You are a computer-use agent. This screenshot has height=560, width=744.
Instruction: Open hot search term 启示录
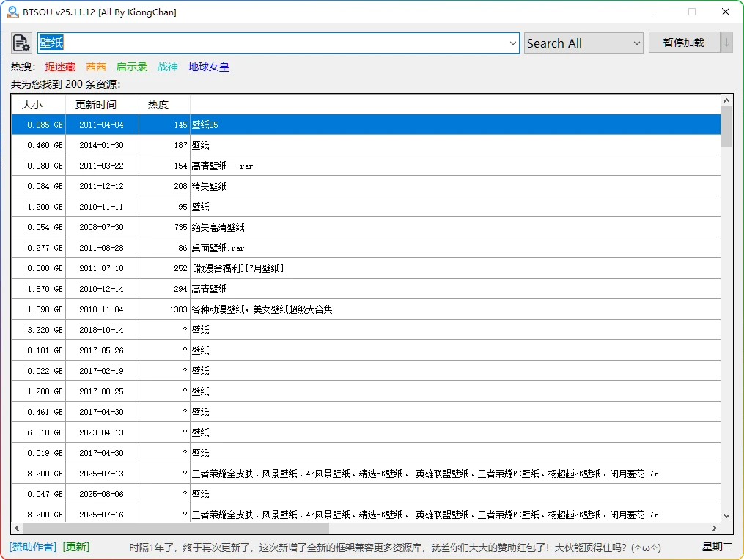pos(131,66)
